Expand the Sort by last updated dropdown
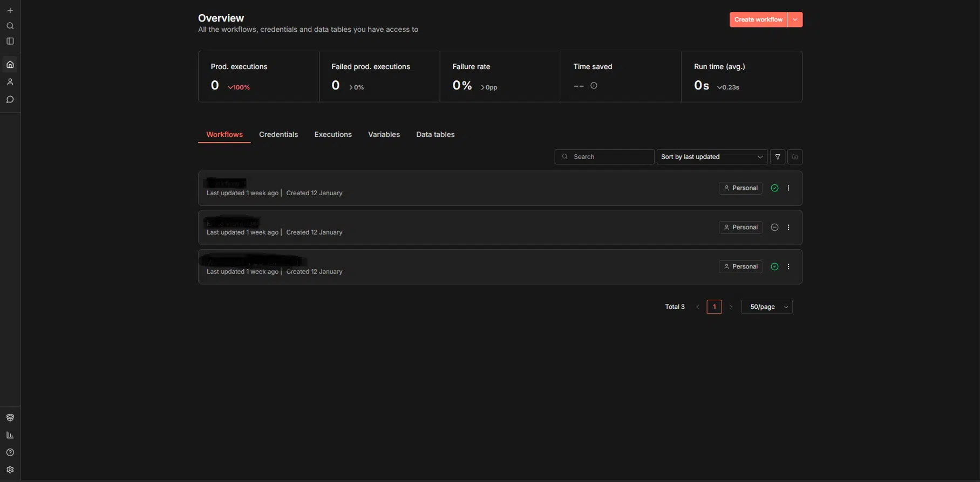The width and height of the screenshot is (980, 482). coord(711,157)
